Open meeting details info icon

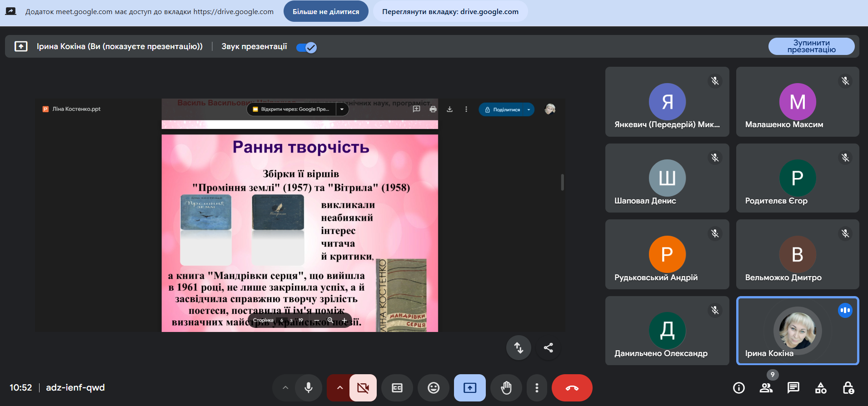[x=739, y=388]
